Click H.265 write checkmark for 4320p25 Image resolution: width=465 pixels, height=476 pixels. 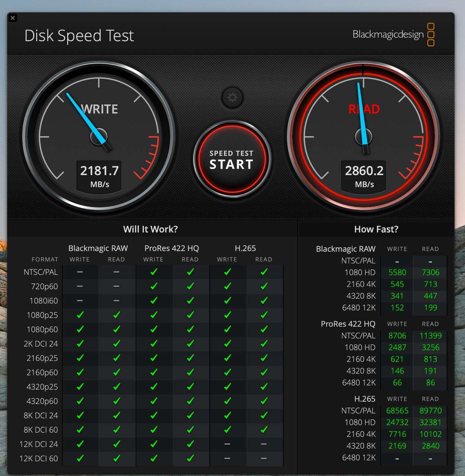[227, 387]
